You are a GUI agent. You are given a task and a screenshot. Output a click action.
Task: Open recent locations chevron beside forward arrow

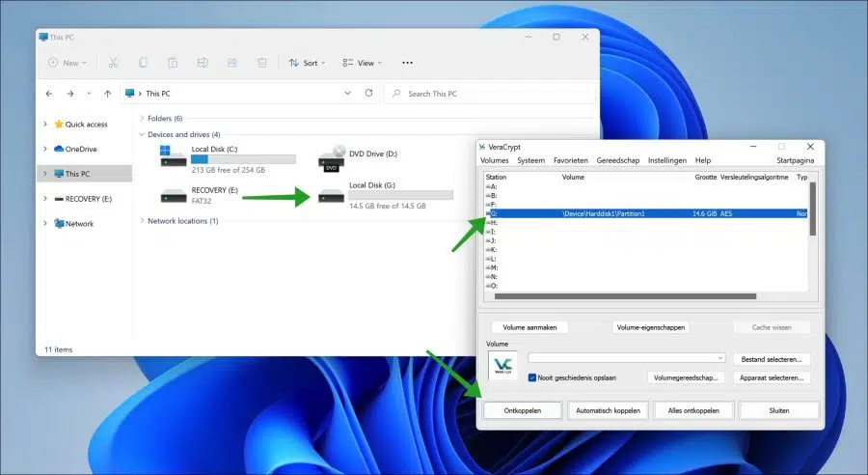(x=89, y=94)
